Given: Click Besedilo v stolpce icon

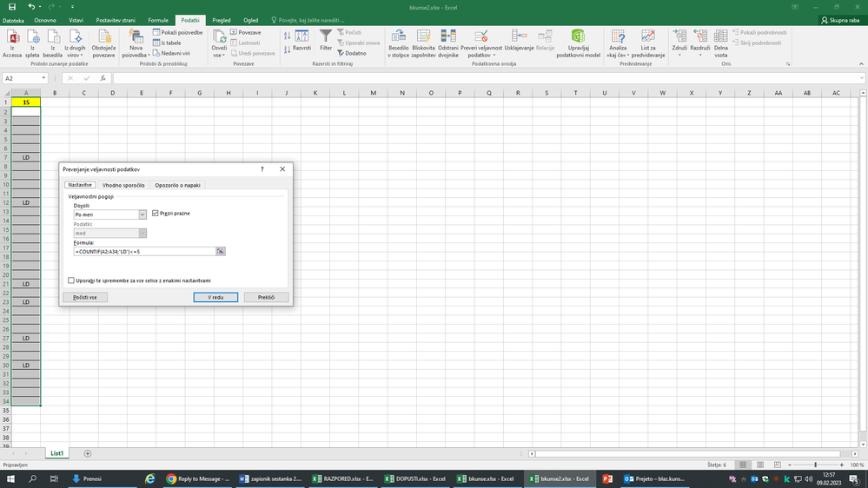Looking at the screenshot, I should (x=399, y=43).
